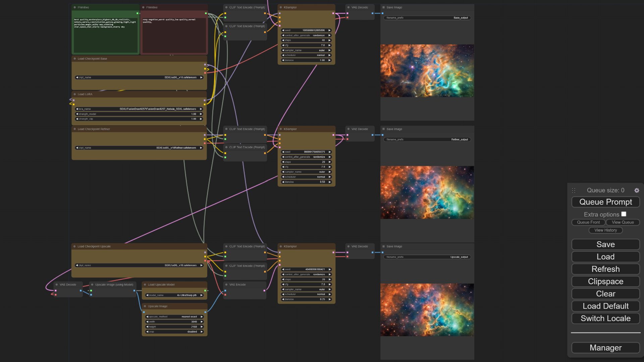644x362 pixels.
Task: Collapse the Load Upscale Model node title dot
Action: [145, 285]
